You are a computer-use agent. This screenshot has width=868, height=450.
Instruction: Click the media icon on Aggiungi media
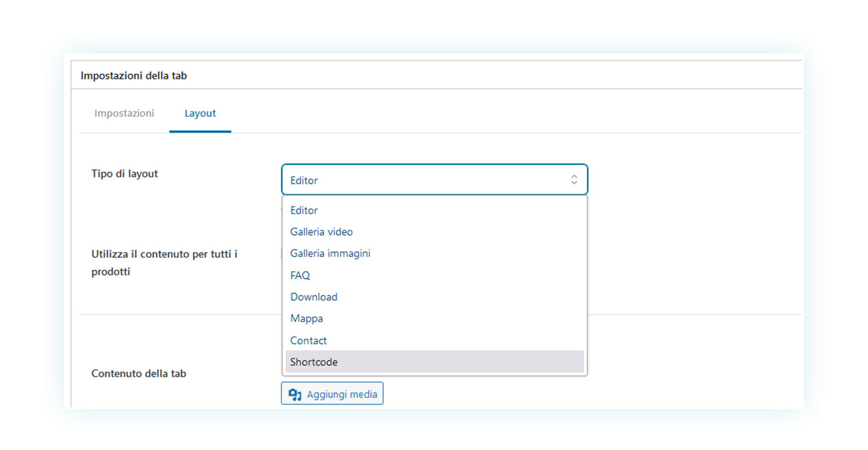click(295, 395)
